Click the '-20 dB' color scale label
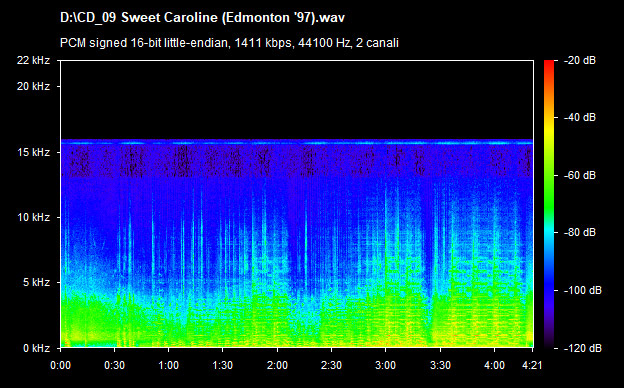 [580, 60]
